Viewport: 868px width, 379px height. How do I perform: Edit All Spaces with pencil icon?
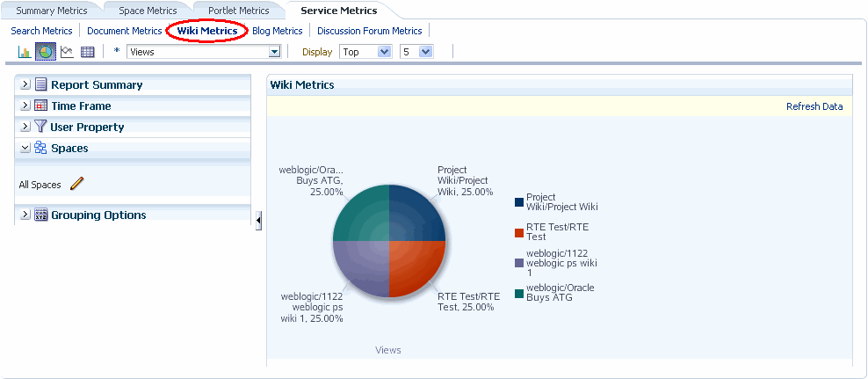coord(76,184)
